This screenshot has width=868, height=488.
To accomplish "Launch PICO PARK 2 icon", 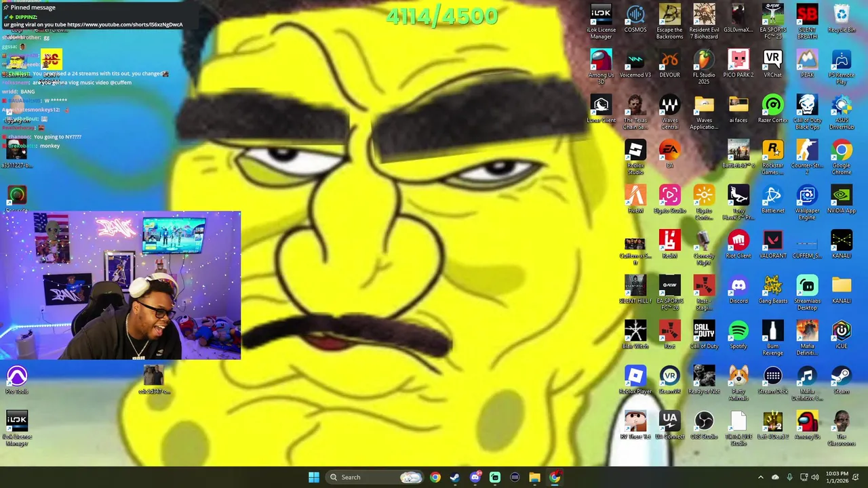I will coord(738,64).
